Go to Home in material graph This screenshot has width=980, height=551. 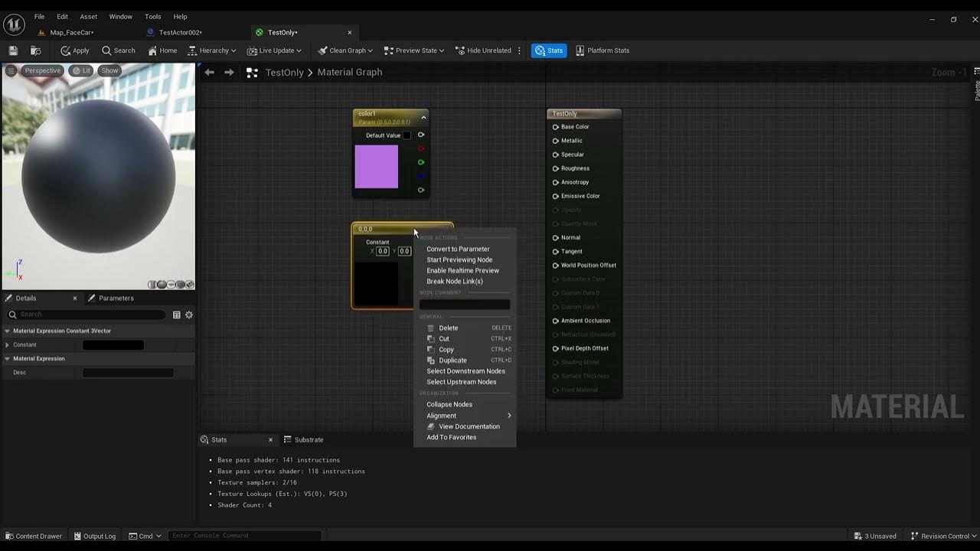162,51
